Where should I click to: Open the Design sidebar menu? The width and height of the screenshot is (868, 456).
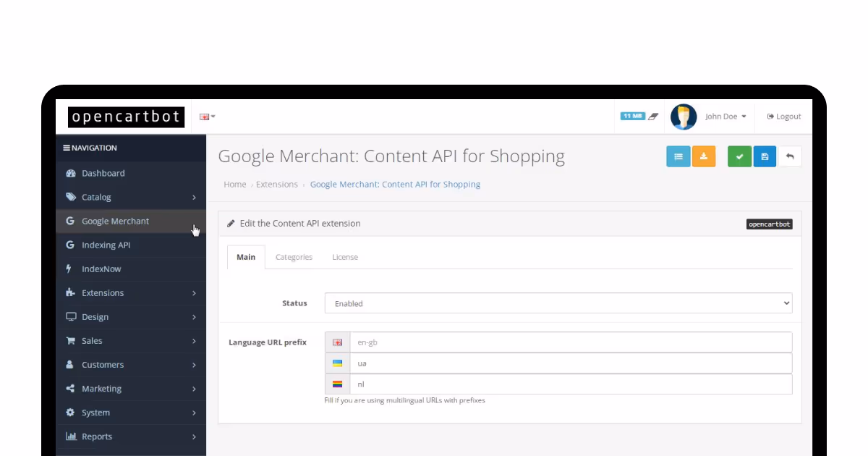pyautogui.click(x=131, y=316)
